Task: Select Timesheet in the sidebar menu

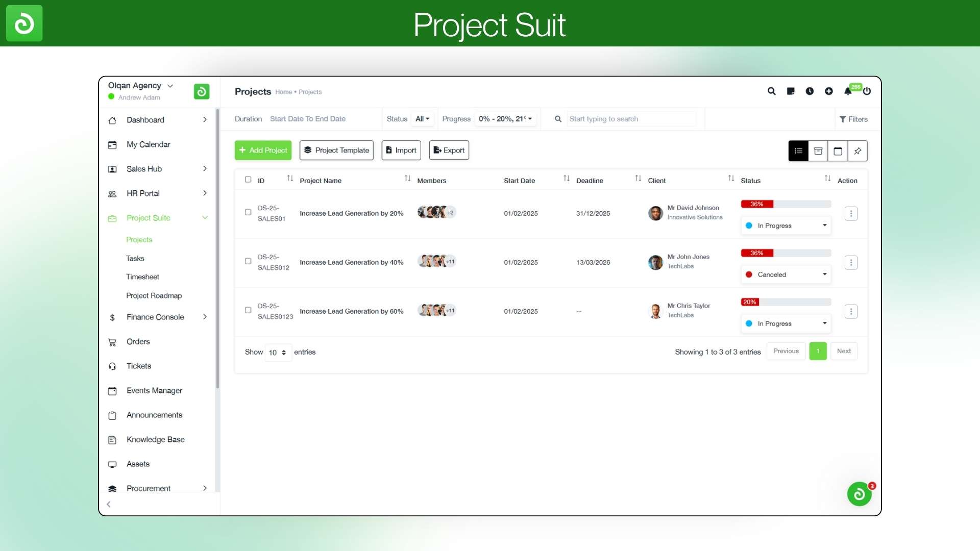Action: pyautogui.click(x=143, y=277)
